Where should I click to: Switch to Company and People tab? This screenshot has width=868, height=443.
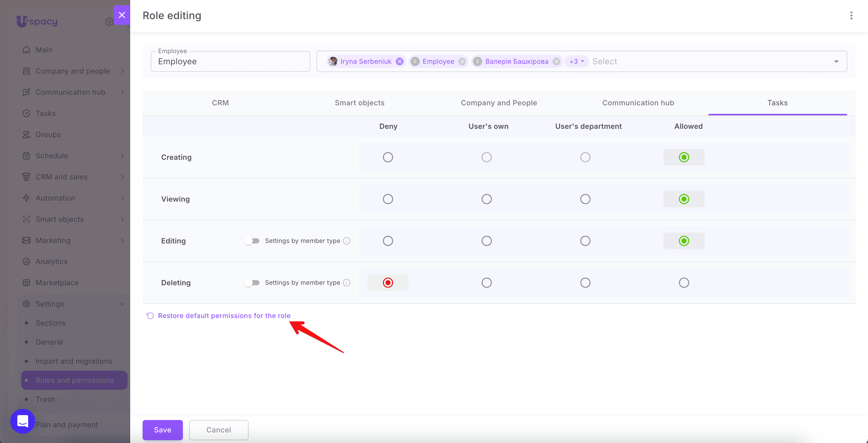[x=499, y=103]
